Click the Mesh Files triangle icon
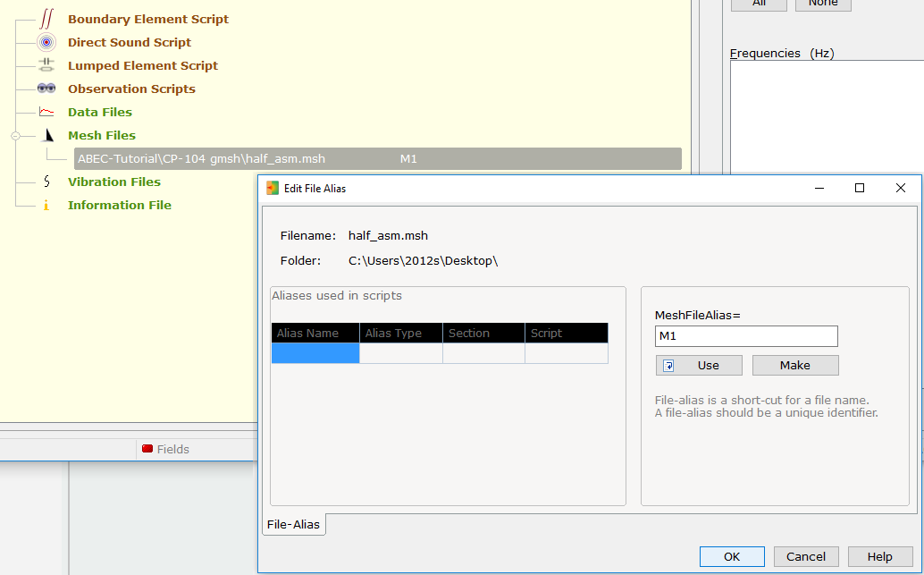 tap(48, 135)
